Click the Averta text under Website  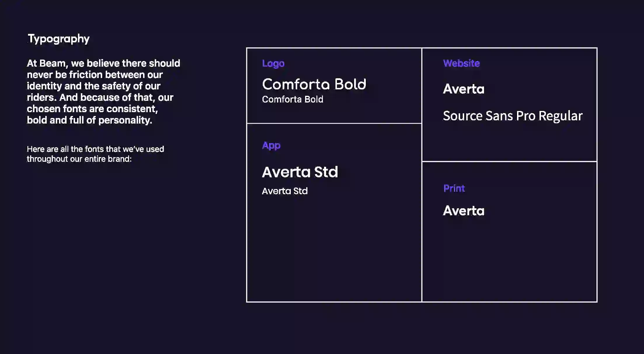(464, 89)
